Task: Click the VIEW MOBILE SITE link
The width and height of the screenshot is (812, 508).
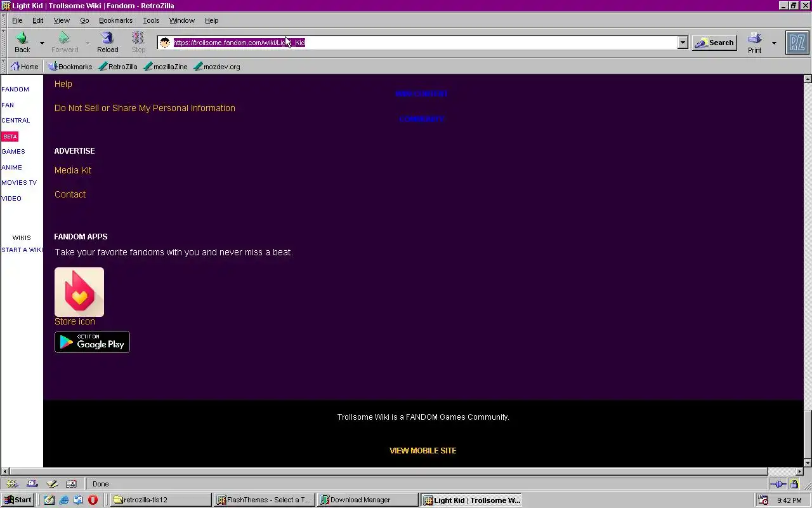Action: (423, 450)
